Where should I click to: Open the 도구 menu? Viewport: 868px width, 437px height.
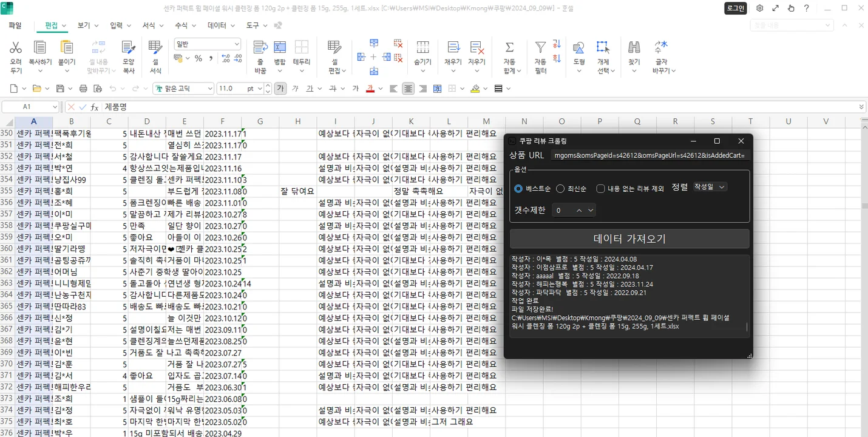[x=253, y=25]
